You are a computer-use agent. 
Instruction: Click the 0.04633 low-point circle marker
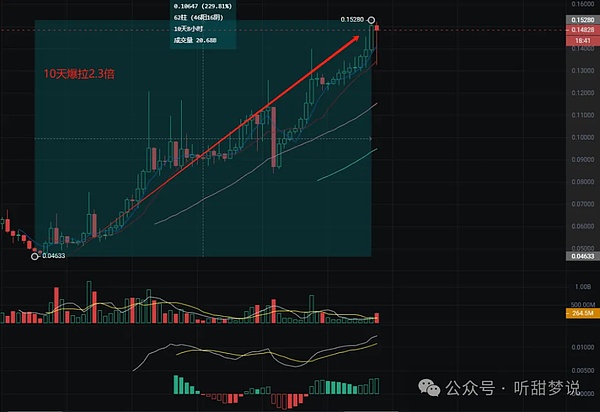[36, 256]
